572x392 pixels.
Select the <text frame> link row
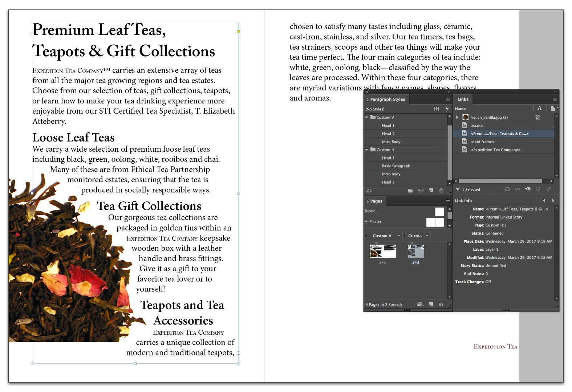(x=504, y=142)
